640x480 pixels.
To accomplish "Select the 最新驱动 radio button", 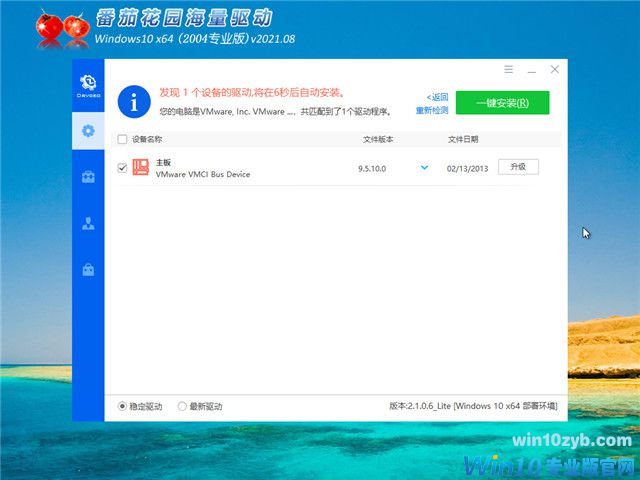I will tap(182, 406).
